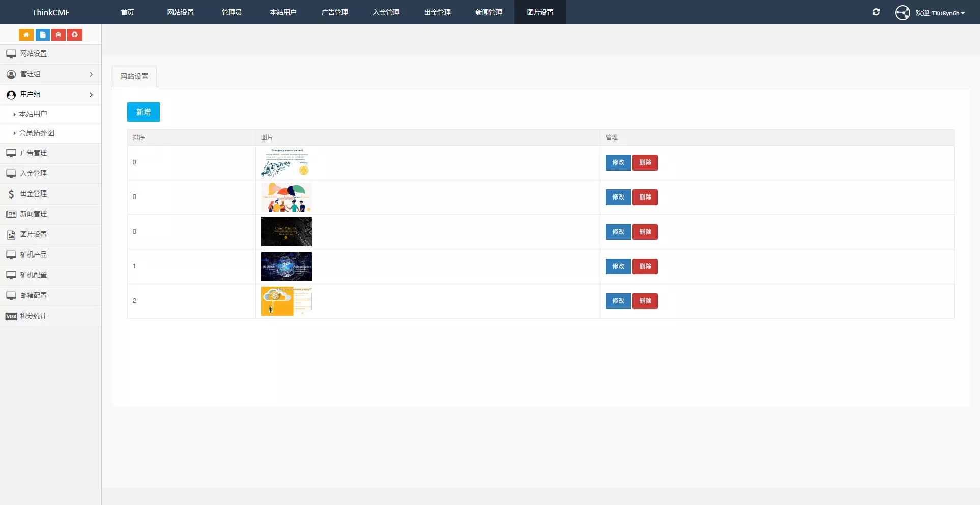Viewport: 980px width, 505px height.
Task: Open 新闻管理 newspaper item in sidebar
Action: pos(34,214)
